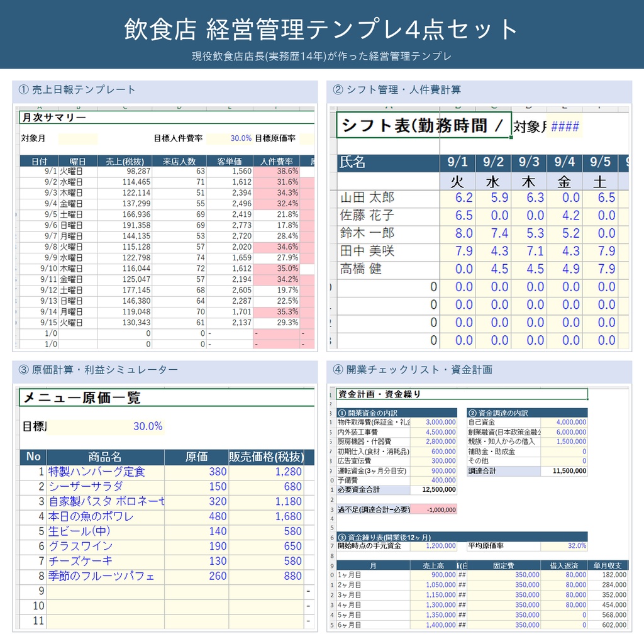Viewport: 644px width, 644px height.
Task: Open the シフト管理・人件費計算 thumbnail panel
Action: 479,216
